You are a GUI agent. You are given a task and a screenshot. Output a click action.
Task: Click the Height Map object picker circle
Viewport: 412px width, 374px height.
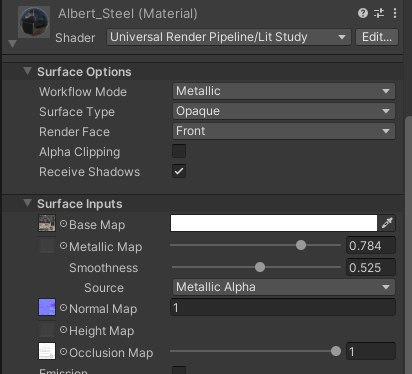coord(63,330)
